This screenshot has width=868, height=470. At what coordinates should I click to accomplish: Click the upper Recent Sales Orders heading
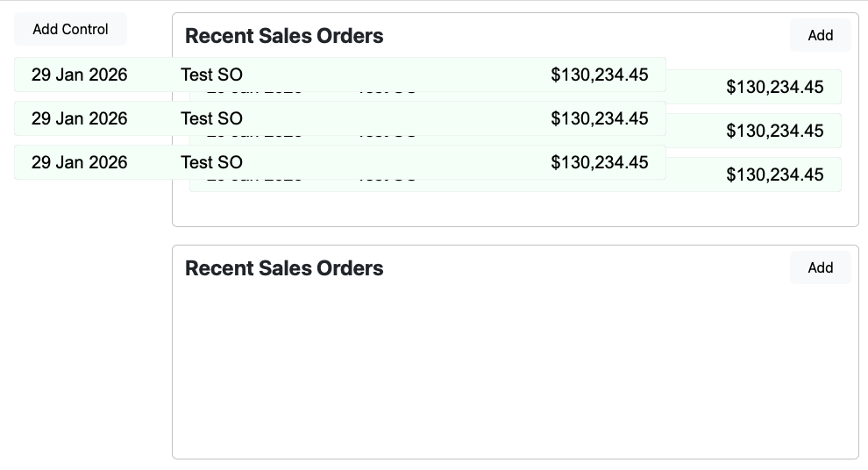click(284, 36)
